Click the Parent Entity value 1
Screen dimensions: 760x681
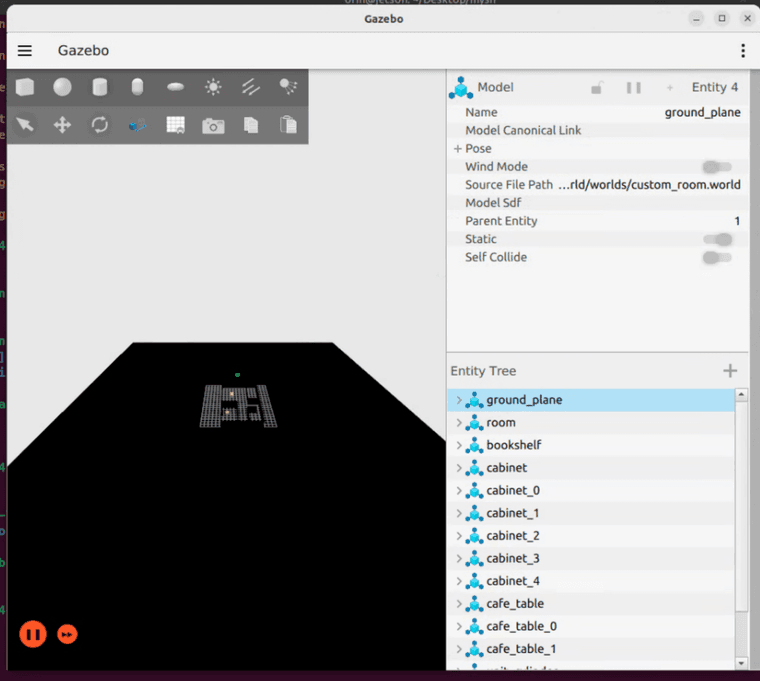pos(737,221)
